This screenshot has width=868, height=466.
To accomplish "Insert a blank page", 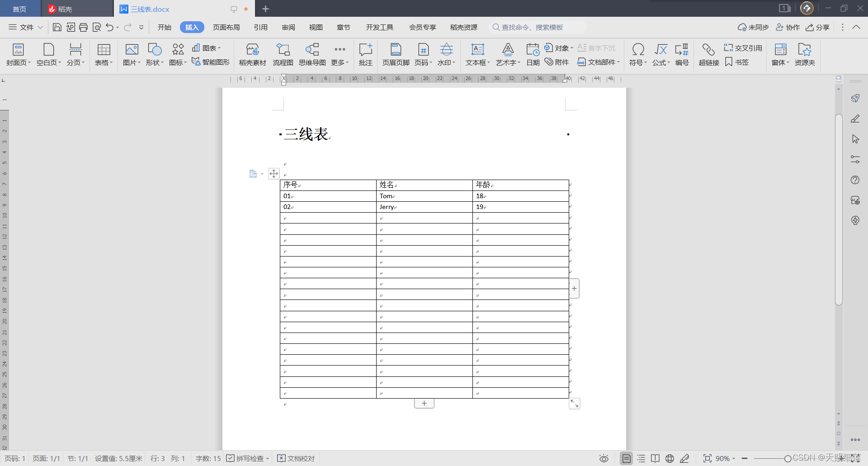I will 48,55.
